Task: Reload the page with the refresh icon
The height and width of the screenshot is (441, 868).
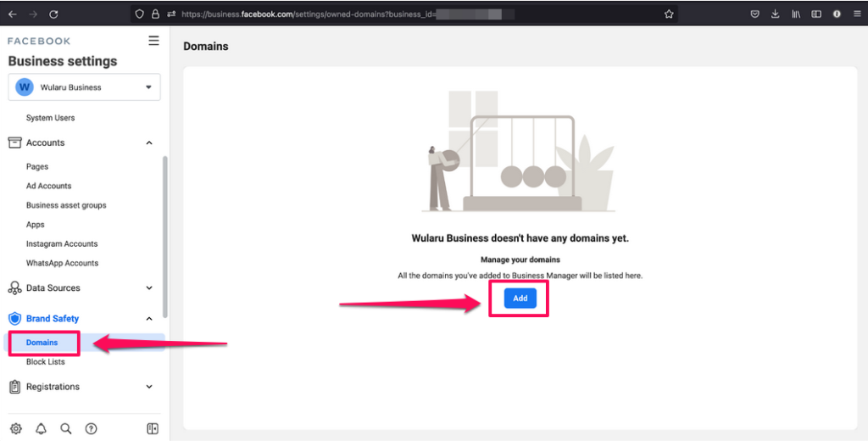Action: [x=53, y=14]
